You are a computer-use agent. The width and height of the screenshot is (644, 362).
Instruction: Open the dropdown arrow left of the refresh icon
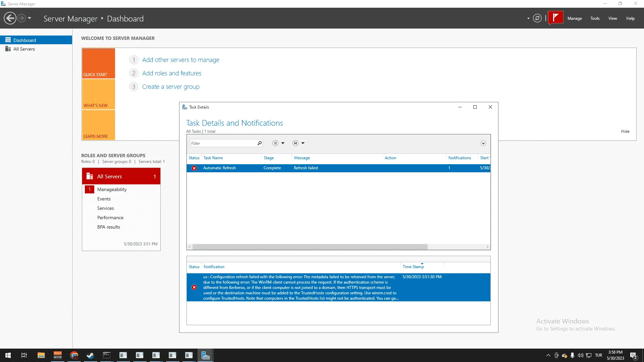coord(528,18)
